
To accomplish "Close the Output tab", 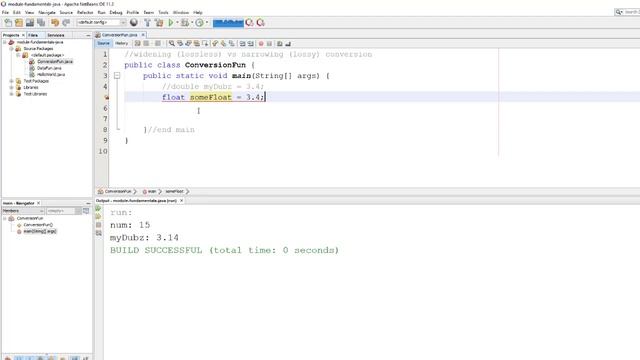I will pos(182,201).
